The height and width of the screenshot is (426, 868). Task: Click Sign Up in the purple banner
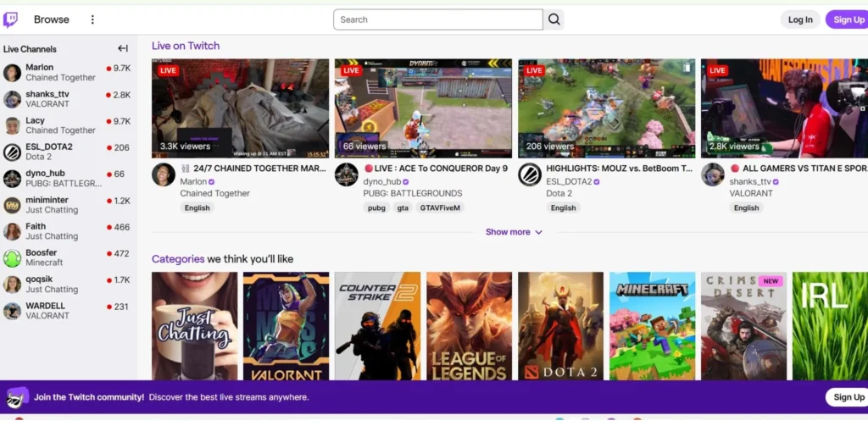point(847,397)
